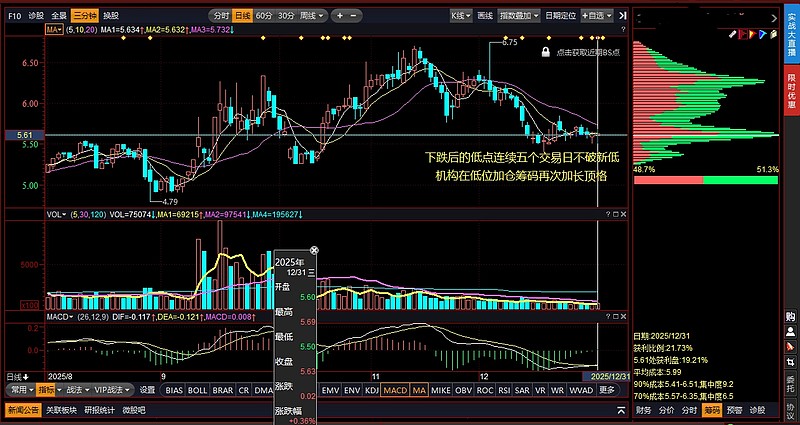This screenshot has width=800, height=425.
Task: Collapse the right panel arrow icon
Action: click(624, 16)
